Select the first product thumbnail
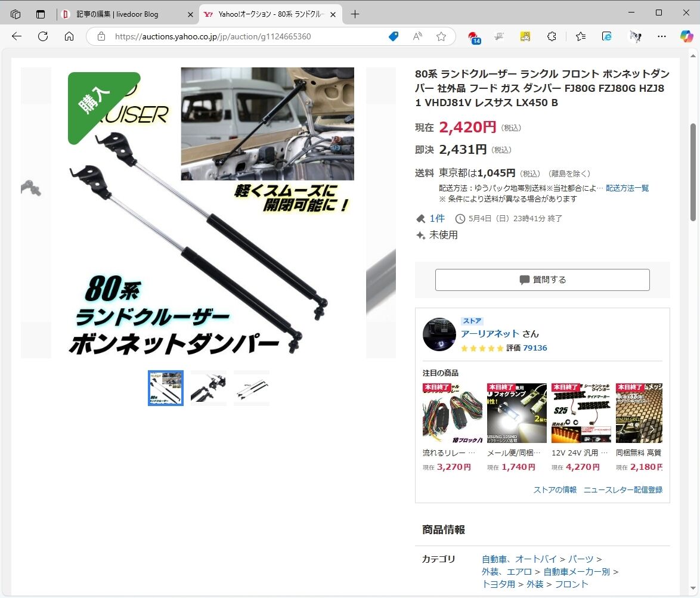700x598 pixels. (166, 388)
